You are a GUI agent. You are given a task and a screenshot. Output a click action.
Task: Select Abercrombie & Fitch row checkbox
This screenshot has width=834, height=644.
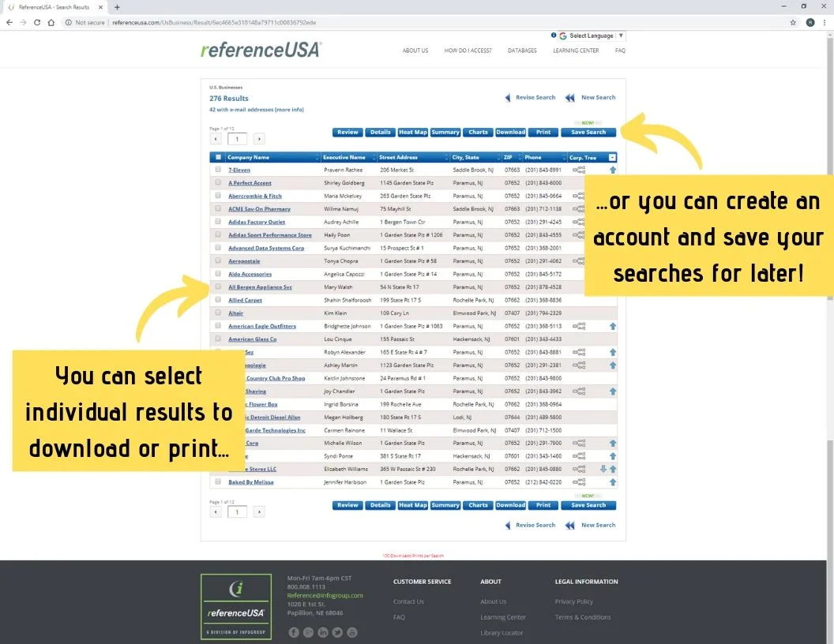(x=218, y=196)
